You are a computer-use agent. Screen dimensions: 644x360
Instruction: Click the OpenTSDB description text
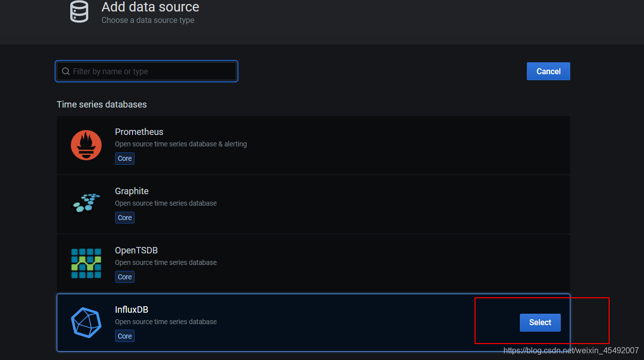tap(166, 262)
